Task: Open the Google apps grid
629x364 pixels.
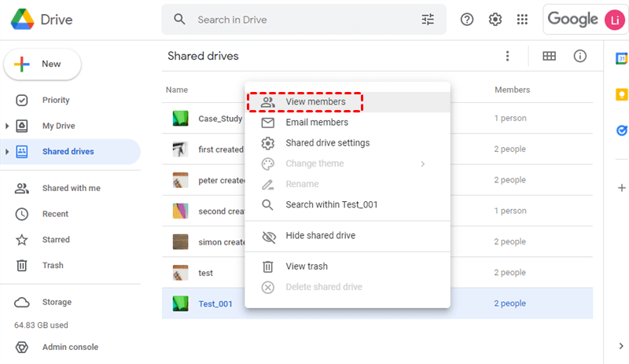Action: pos(522,20)
